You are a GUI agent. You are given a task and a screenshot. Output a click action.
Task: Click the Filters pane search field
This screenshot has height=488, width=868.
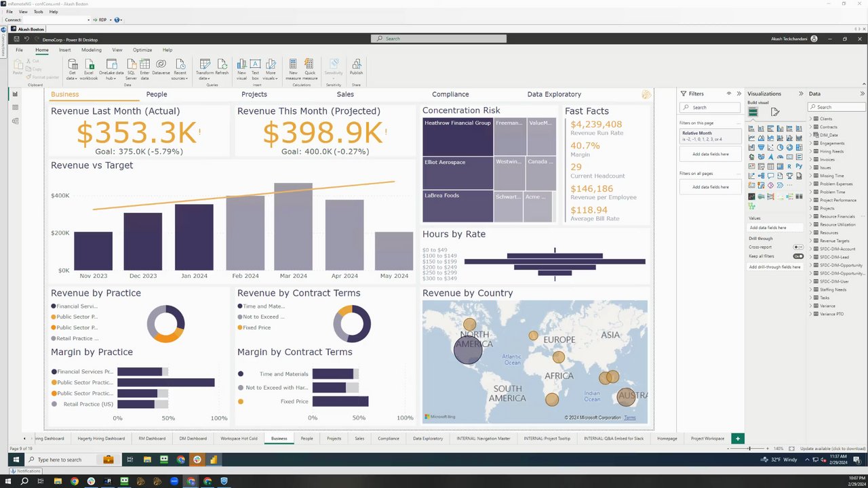pos(711,107)
